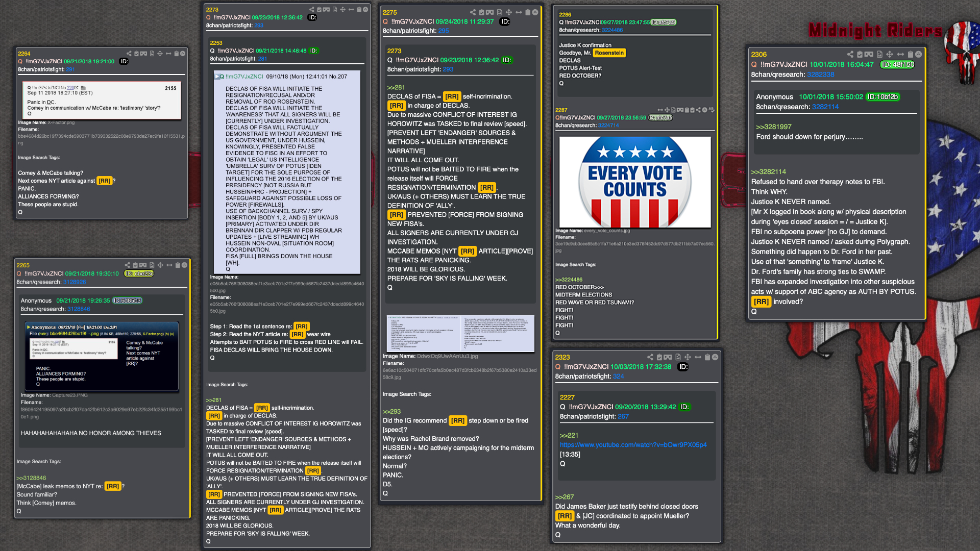This screenshot has height=551, width=980.
Task: Click post number 2306 heading
Action: pyautogui.click(x=758, y=54)
